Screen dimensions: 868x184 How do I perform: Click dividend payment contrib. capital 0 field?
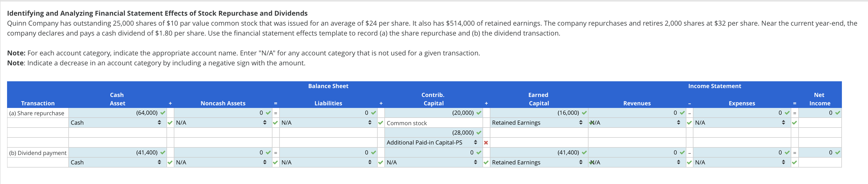433,153
